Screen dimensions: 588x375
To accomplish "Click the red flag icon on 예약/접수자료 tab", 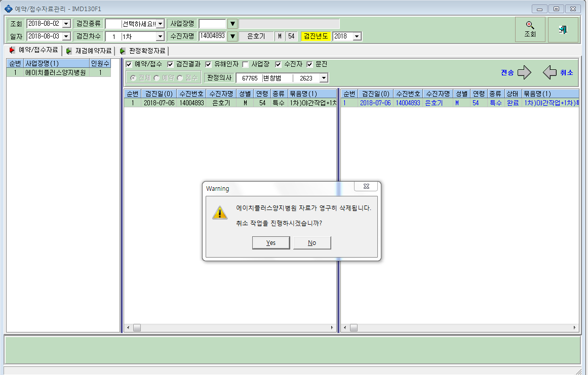I will [x=12, y=50].
